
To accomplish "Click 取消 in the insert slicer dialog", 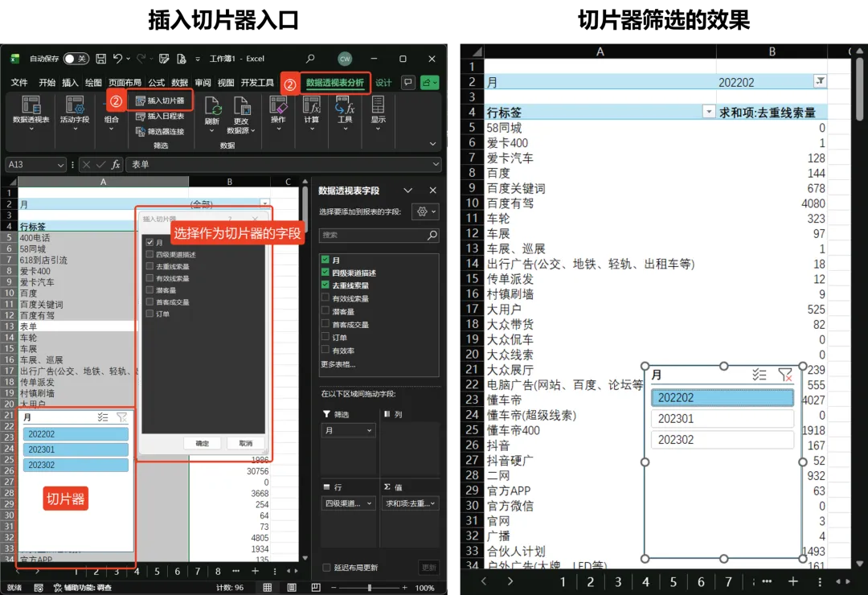I will point(246,443).
